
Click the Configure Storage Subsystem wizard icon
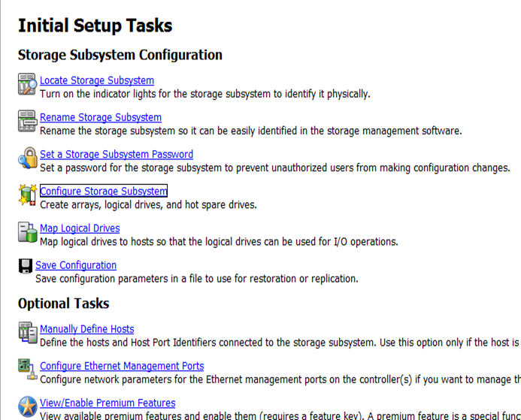coord(27,195)
